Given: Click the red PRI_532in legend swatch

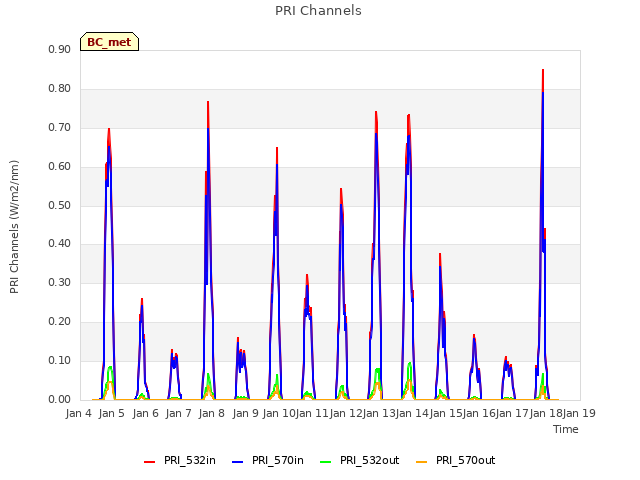Looking at the screenshot, I should pos(149,462).
